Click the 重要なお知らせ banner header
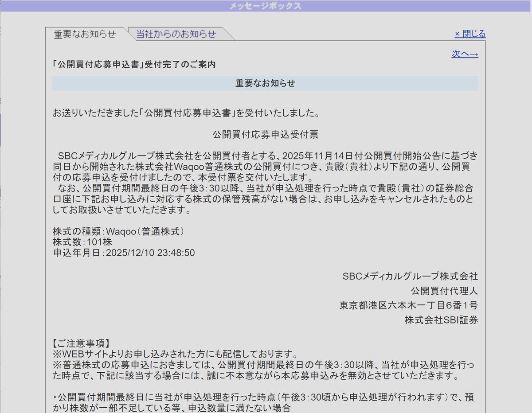Image resolution: width=532 pixels, height=413 pixels. click(265, 83)
